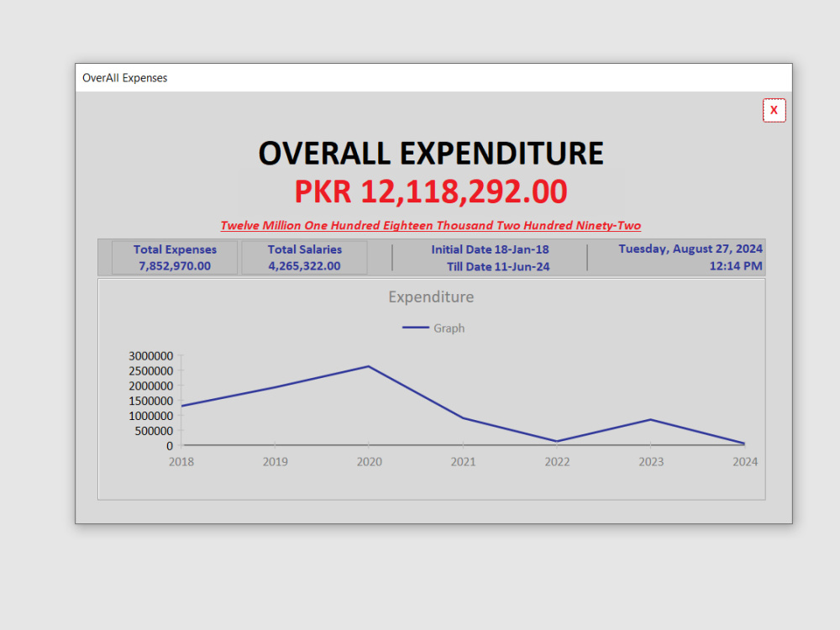840x630 pixels.
Task: Click the 2018 x-axis label
Action: coord(181,462)
